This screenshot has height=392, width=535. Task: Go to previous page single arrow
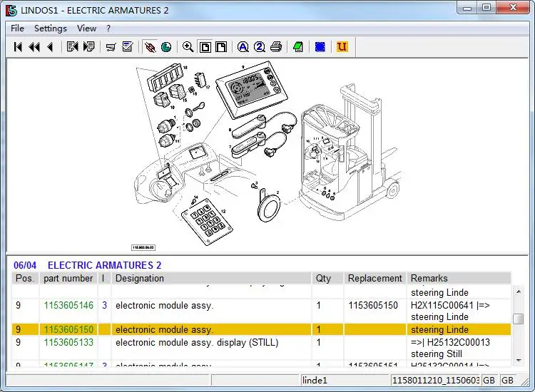[50, 47]
